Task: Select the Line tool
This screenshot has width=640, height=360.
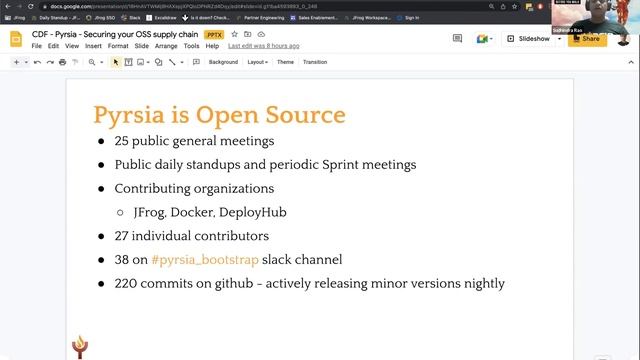Action: point(172,62)
